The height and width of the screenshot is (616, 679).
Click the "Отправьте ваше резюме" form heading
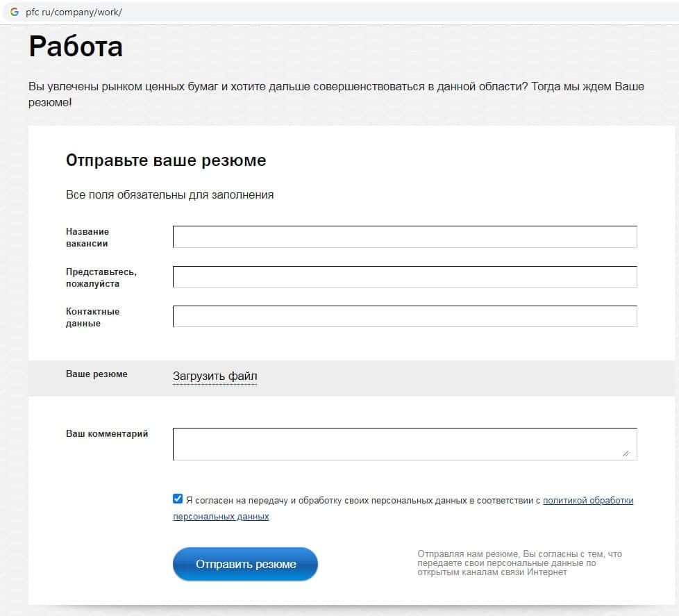pyautogui.click(x=166, y=160)
